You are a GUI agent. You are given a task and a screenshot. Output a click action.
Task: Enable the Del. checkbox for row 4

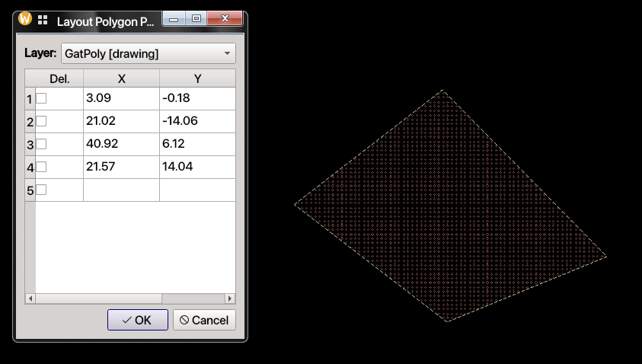pos(42,167)
